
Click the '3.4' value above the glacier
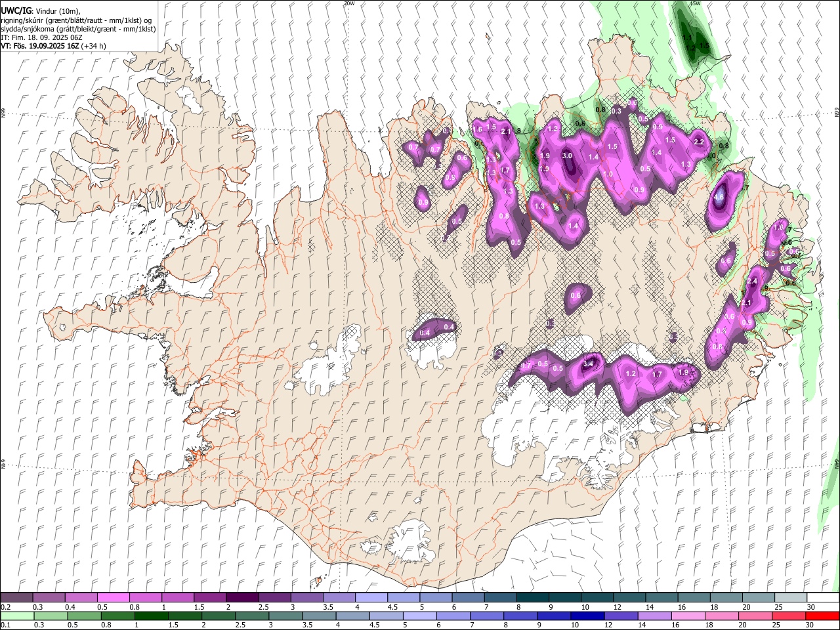tap(589, 364)
